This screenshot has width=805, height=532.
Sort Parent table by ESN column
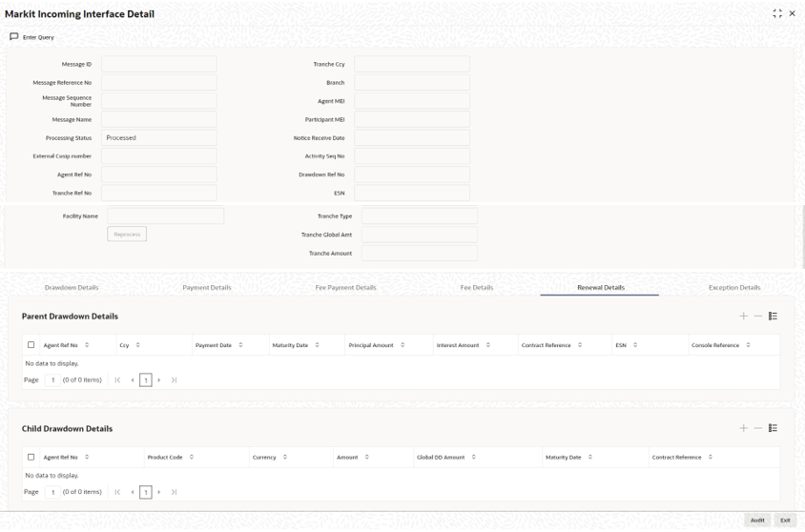[x=635, y=345]
